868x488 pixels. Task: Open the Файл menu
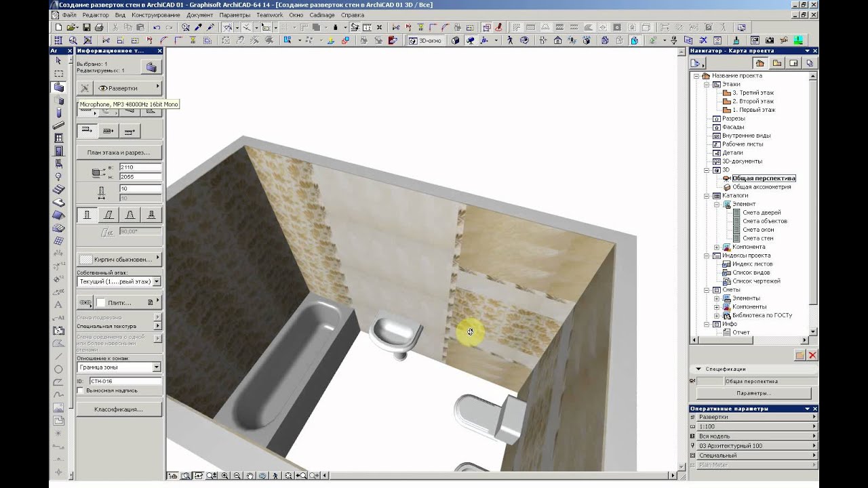pos(68,14)
